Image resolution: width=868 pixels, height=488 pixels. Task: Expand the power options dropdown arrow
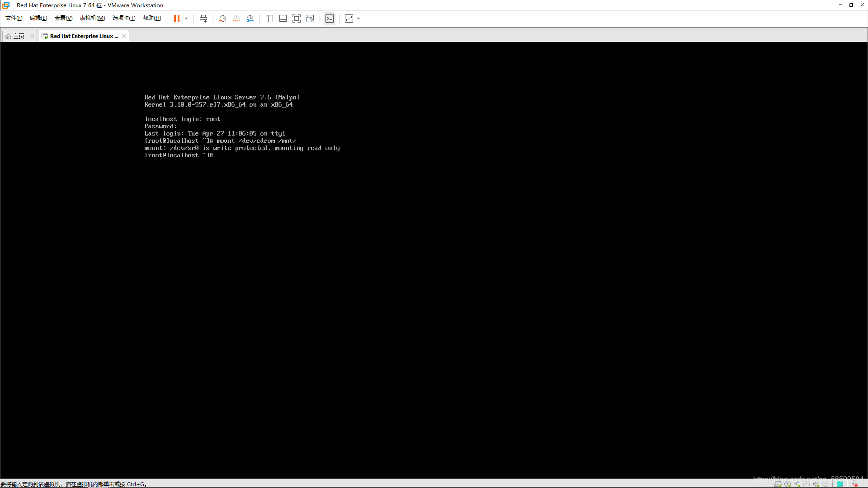(186, 19)
